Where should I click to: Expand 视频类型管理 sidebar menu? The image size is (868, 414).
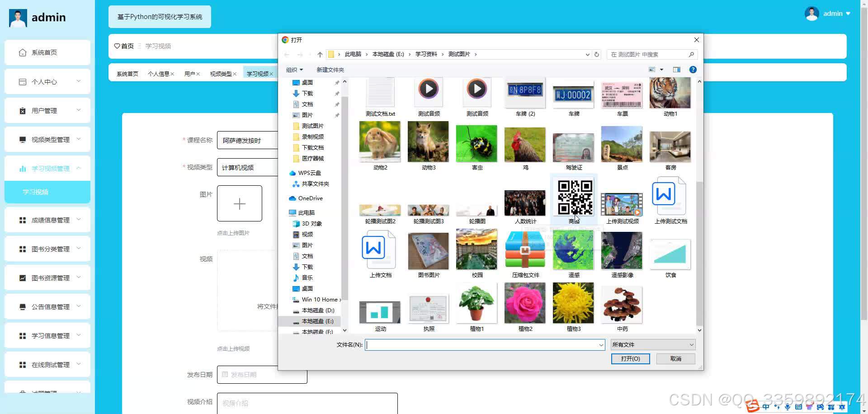tap(47, 139)
